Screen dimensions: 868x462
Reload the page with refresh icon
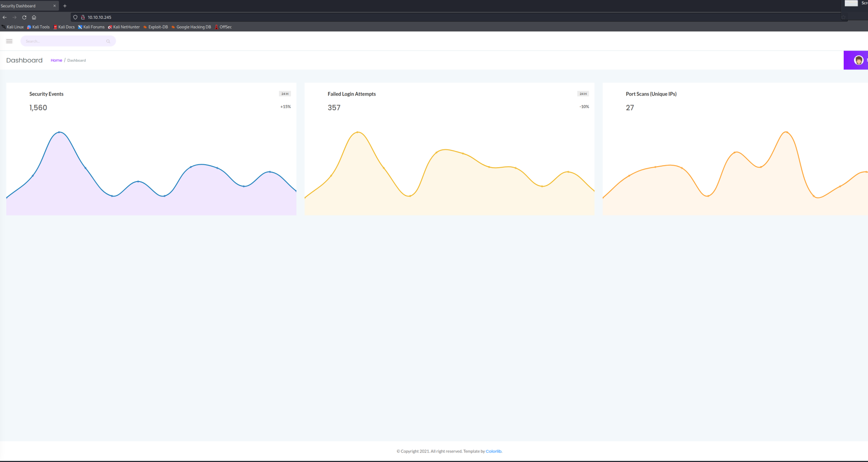(x=24, y=17)
